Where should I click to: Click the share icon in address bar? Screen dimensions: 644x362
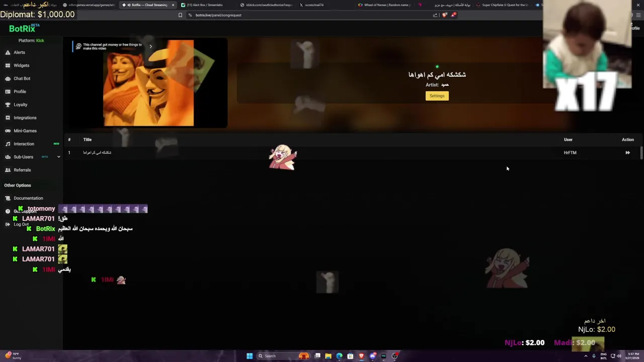[435, 15]
